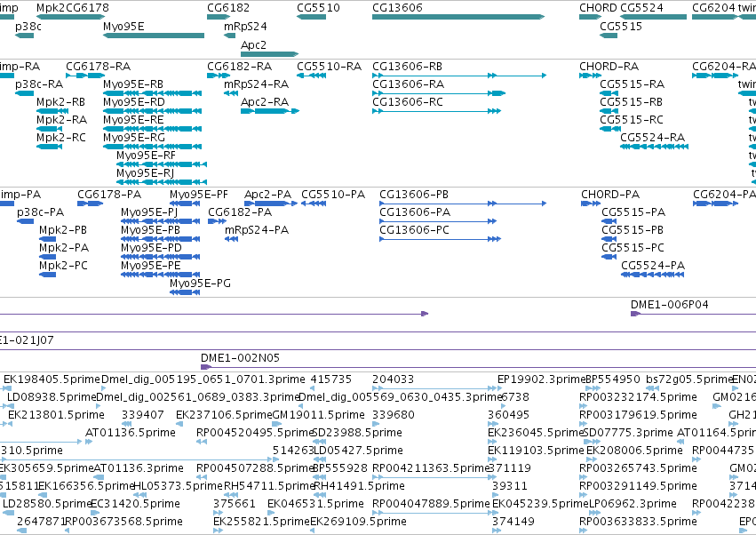756x535 pixels.
Task: Select transcript CG5515-RC
Action: [632, 120]
